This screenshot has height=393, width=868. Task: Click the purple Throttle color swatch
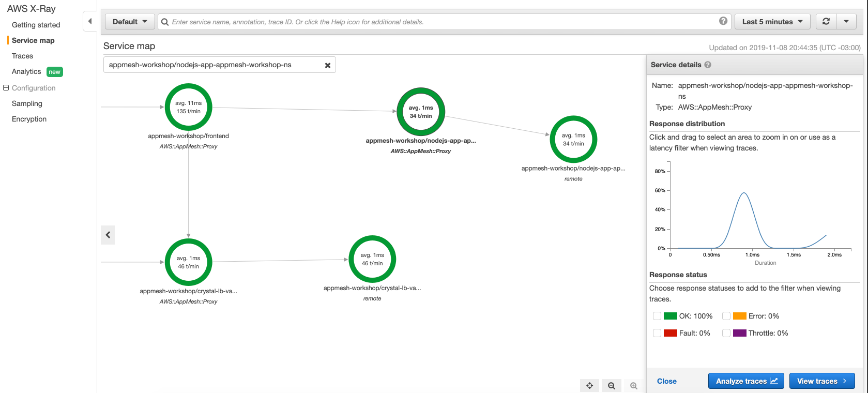(739, 333)
